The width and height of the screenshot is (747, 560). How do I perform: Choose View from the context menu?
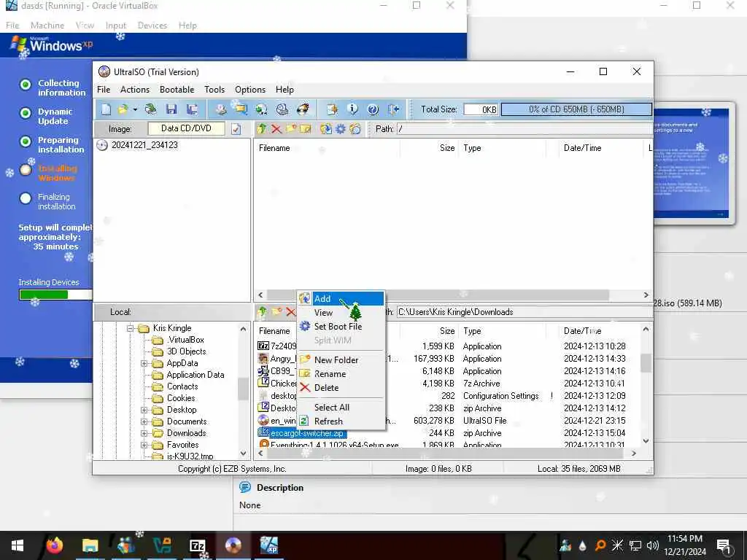[341, 313]
